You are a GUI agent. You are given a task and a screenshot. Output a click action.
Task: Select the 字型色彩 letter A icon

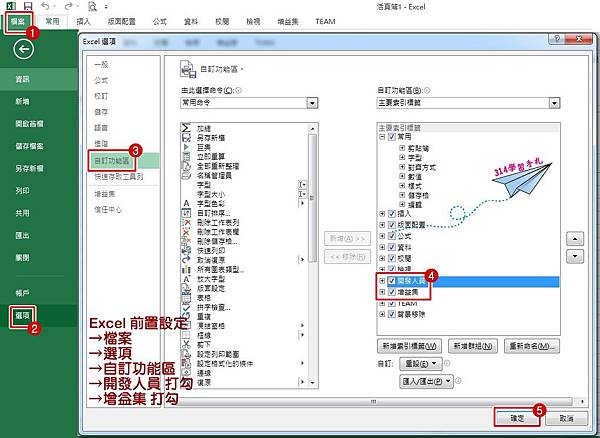coord(186,204)
